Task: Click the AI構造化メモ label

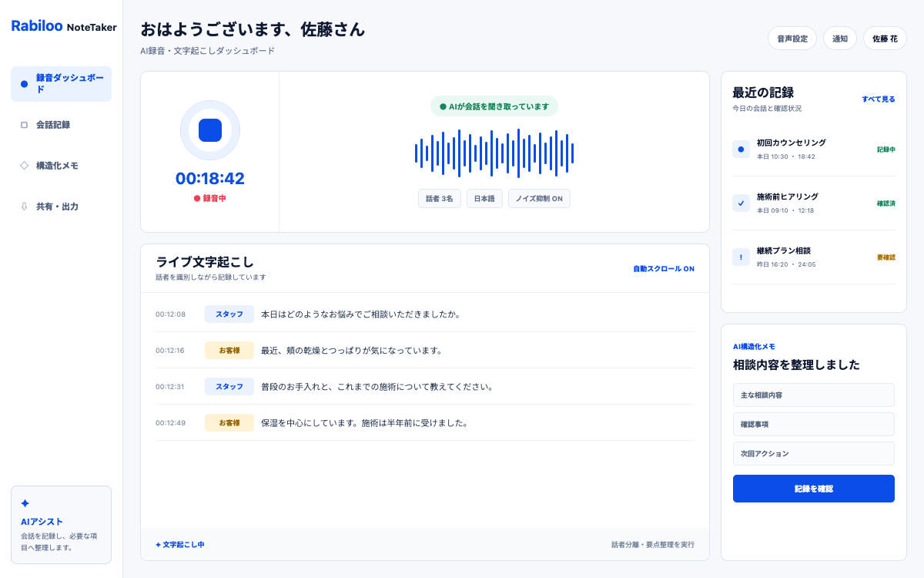Action: (755, 347)
